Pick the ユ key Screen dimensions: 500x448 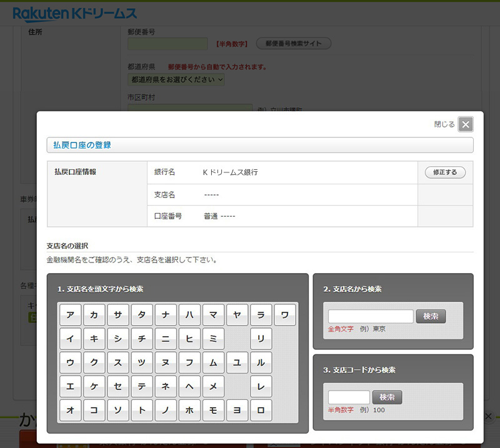pos(237,362)
